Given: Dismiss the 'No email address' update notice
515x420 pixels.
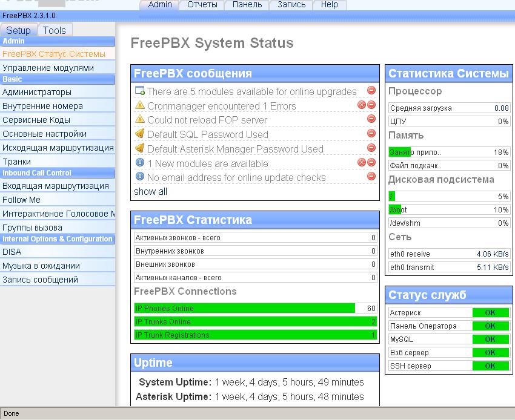Looking at the screenshot, I should tap(371, 176).
